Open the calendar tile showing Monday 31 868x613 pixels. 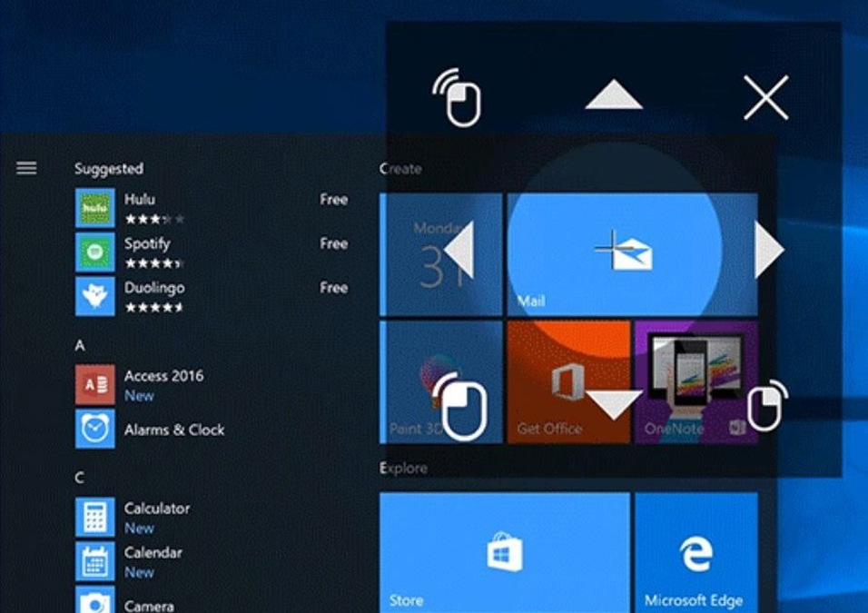point(441,254)
